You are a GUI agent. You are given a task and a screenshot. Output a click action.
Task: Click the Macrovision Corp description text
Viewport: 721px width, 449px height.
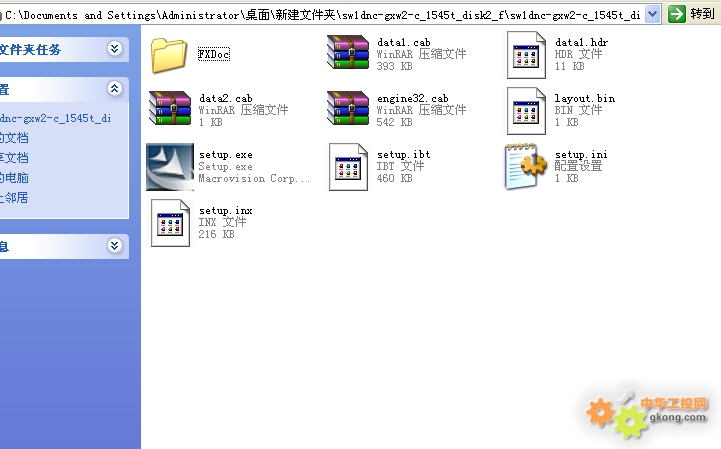coord(254,178)
